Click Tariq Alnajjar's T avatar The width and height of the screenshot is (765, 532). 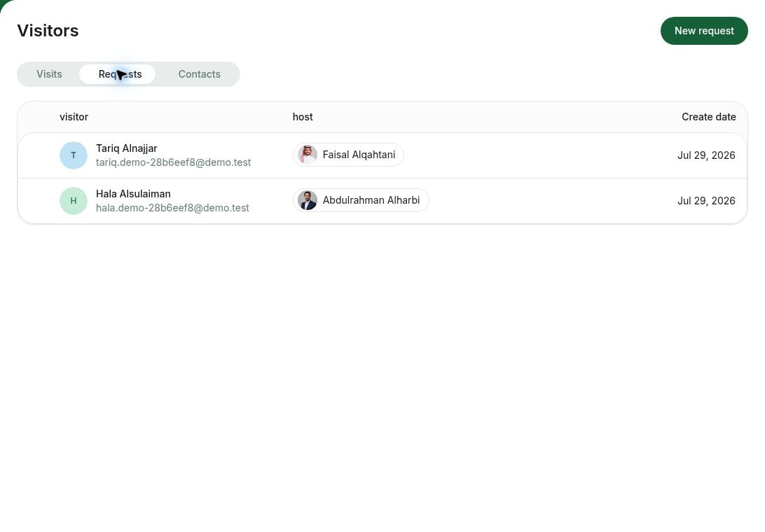[73, 155]
